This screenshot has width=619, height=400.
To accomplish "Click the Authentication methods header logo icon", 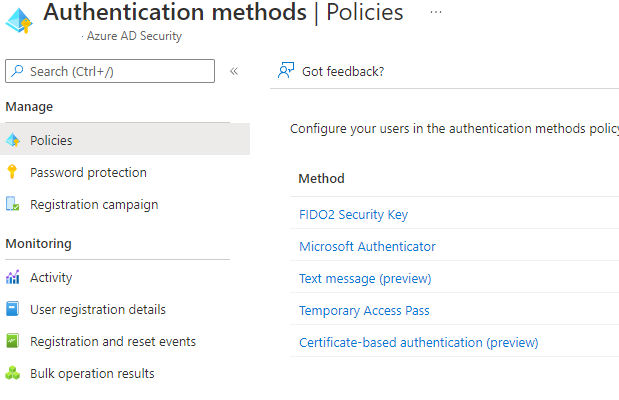I will click(19, 21).
